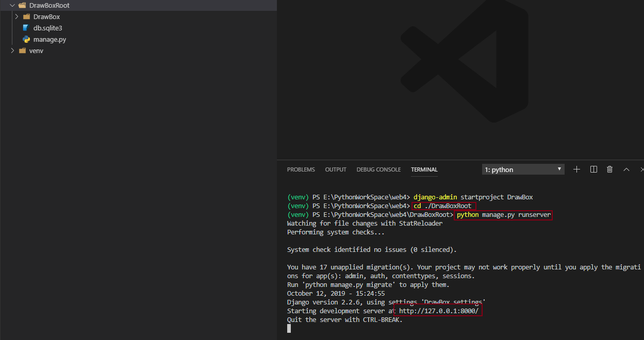Image resolution: width=644 pixels, height=340 pixels.
Task: Split the terminal panel
Action: click(593, 169)
